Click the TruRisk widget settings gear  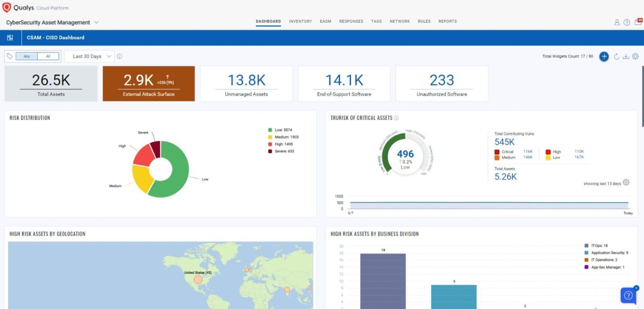click(x=626, y=182)
